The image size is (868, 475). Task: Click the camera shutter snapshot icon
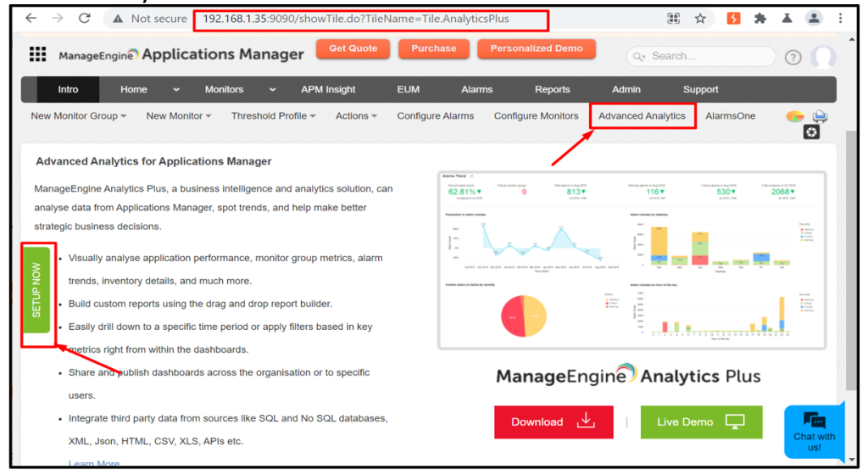(x=811, y=132)
